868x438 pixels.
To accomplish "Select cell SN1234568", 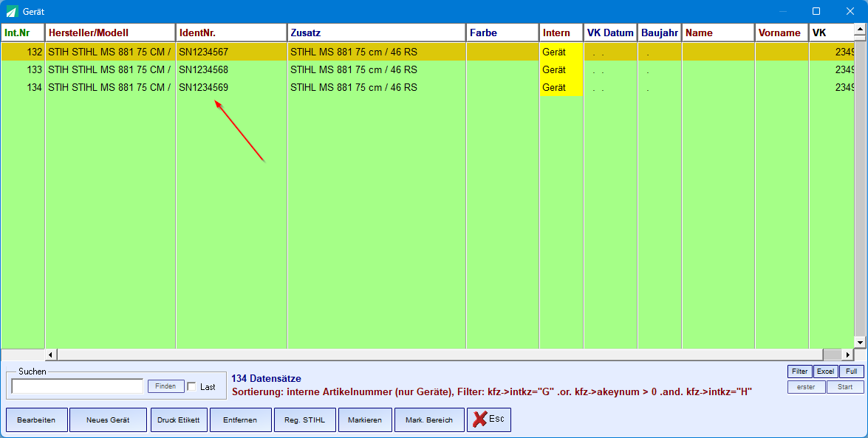I will [231, 69].
